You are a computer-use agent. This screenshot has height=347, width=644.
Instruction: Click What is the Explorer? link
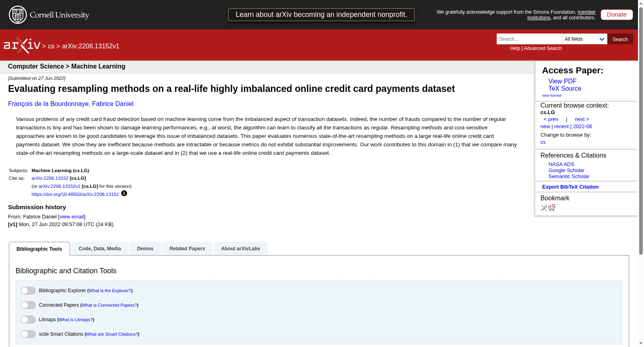(x=110, y=291)
